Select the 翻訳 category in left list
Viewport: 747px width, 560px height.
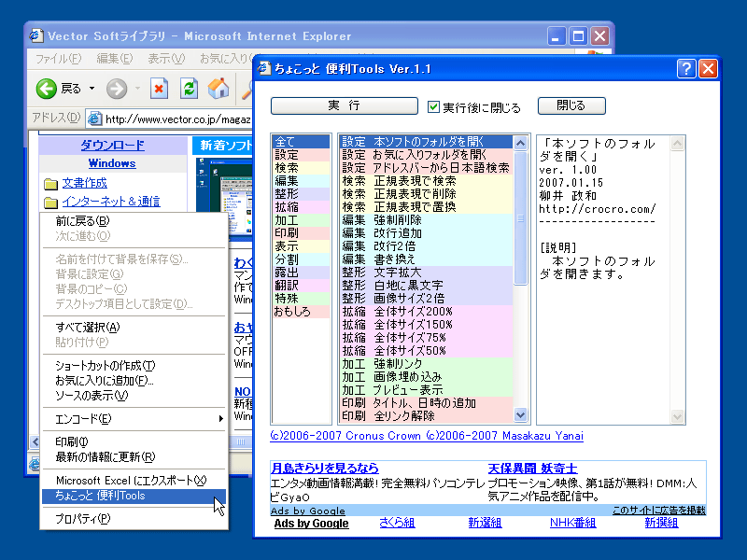click(x=301, y=286)
